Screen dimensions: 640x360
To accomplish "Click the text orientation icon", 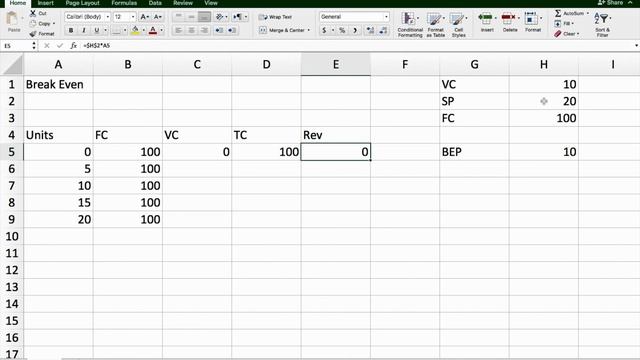I will pos(220,17).
